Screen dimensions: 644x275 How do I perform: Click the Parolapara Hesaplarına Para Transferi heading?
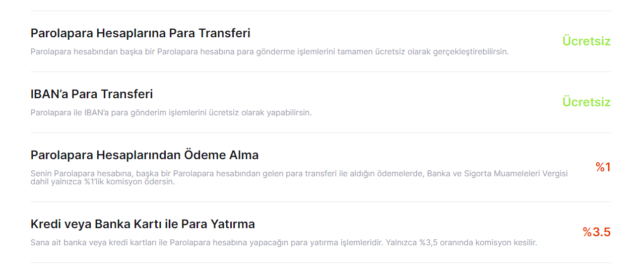tap(141, 33)
